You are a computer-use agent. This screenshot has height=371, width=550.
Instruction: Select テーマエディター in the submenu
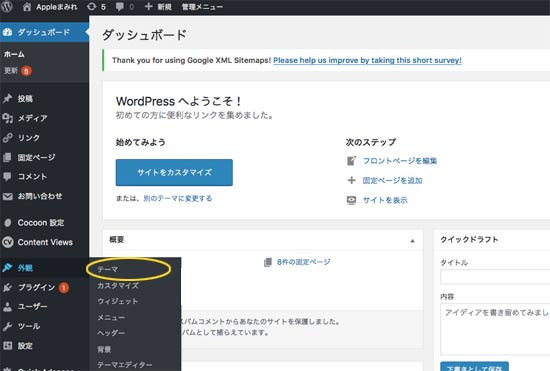(125, 365)
